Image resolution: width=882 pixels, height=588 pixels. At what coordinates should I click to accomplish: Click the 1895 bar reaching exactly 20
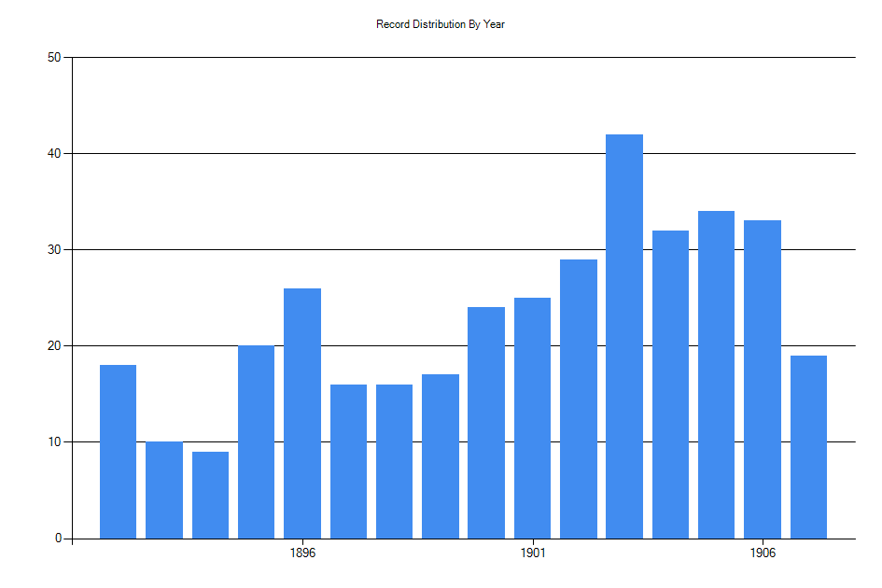click(x=257, y=441)
